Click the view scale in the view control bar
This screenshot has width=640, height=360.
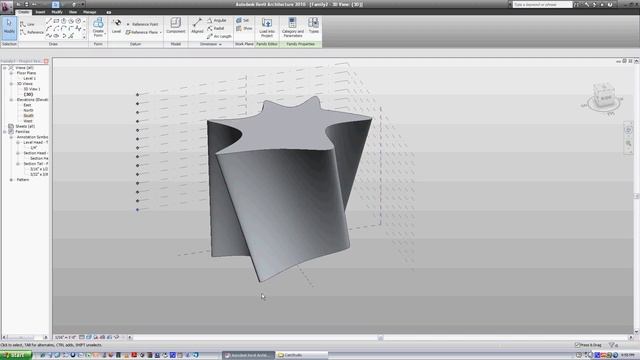pyautogui.click(x=66, y=338)
